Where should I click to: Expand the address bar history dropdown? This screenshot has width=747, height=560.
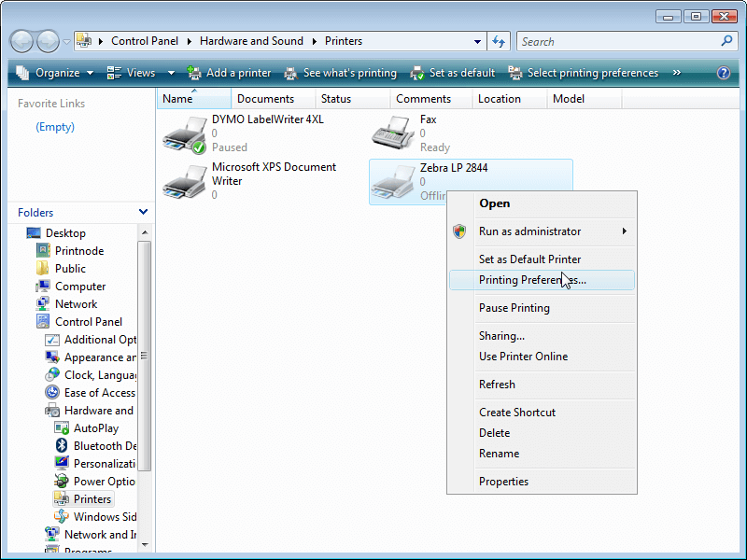point(477,41)
